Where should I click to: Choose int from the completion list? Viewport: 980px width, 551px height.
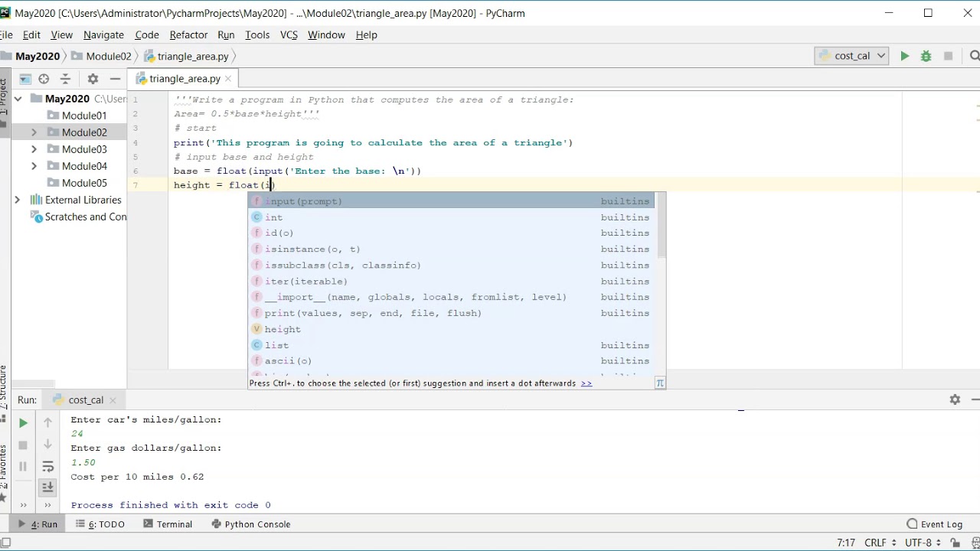[451, 217]
